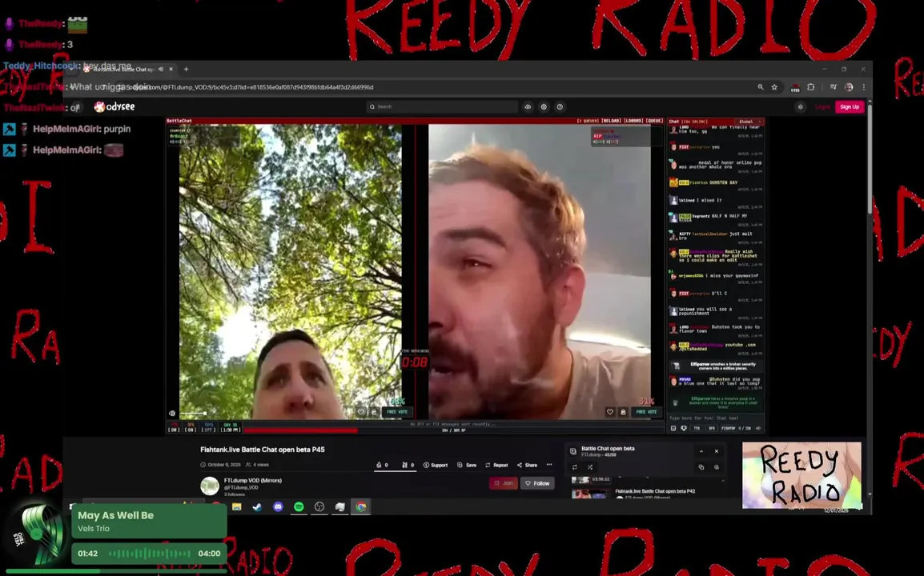Click the Join button
The image size is (924, 576).
(504, 483)
